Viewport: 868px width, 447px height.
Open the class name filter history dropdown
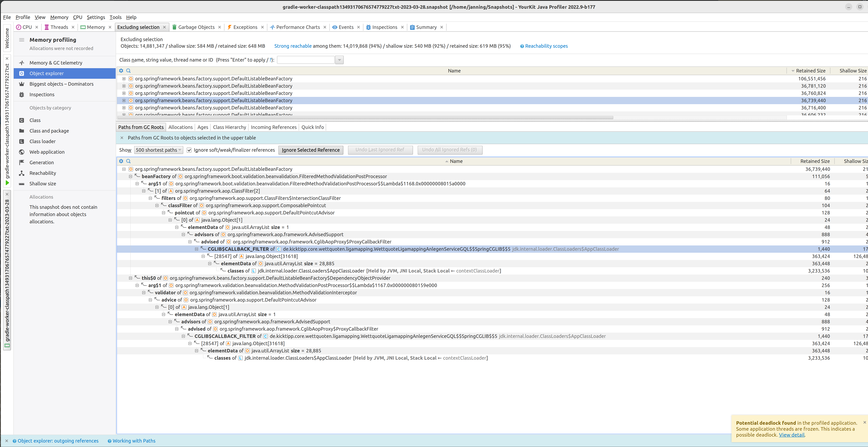pos(339,60)
